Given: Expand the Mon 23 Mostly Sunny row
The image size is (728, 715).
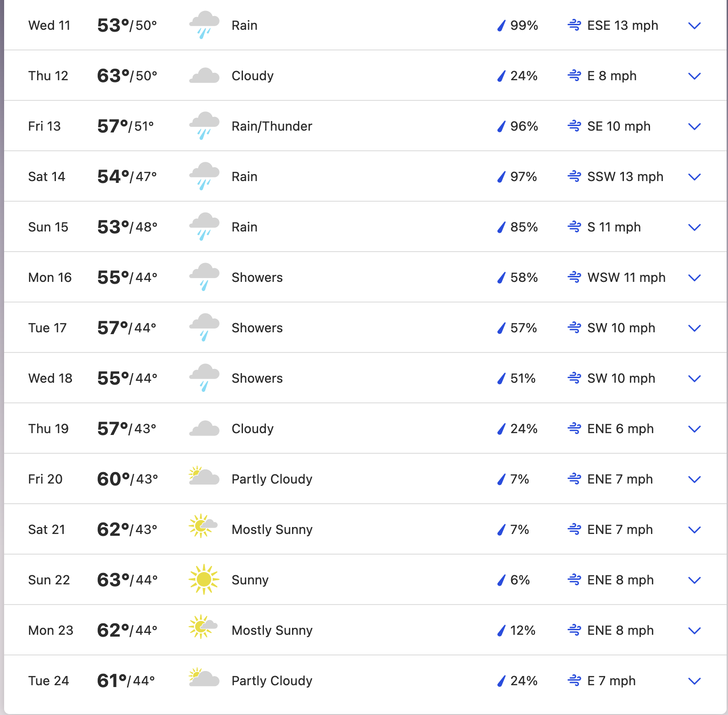Looking at the screenshot, I should click(695, 631).
